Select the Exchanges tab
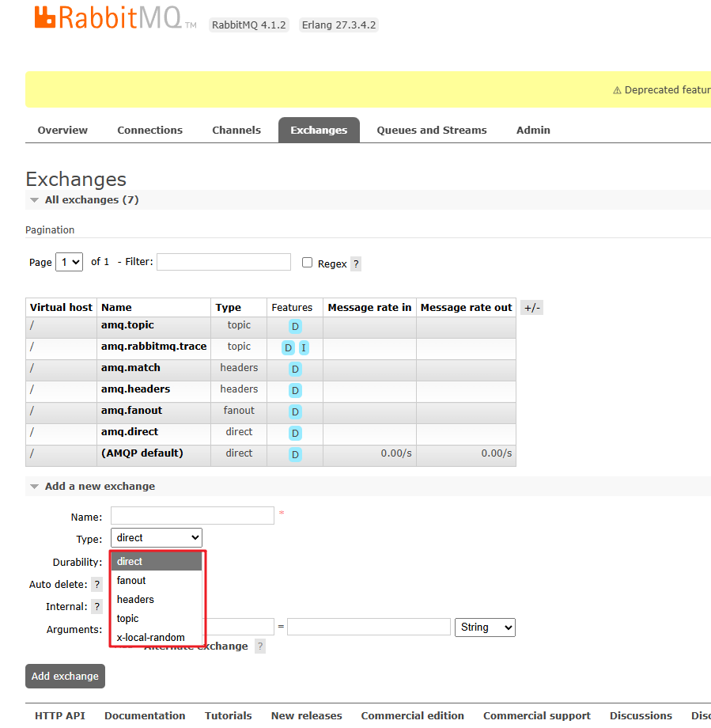This screenshot has width=711, height=728. [319, 130]
